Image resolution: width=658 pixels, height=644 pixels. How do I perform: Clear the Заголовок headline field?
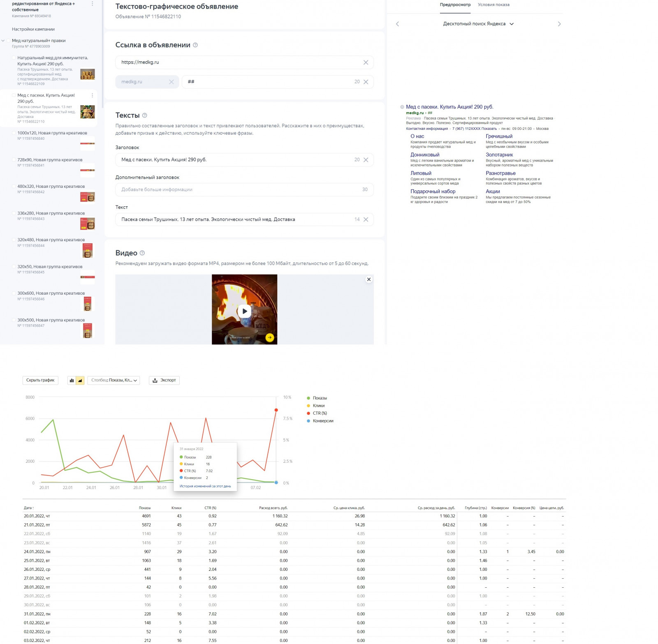point(366,160)
